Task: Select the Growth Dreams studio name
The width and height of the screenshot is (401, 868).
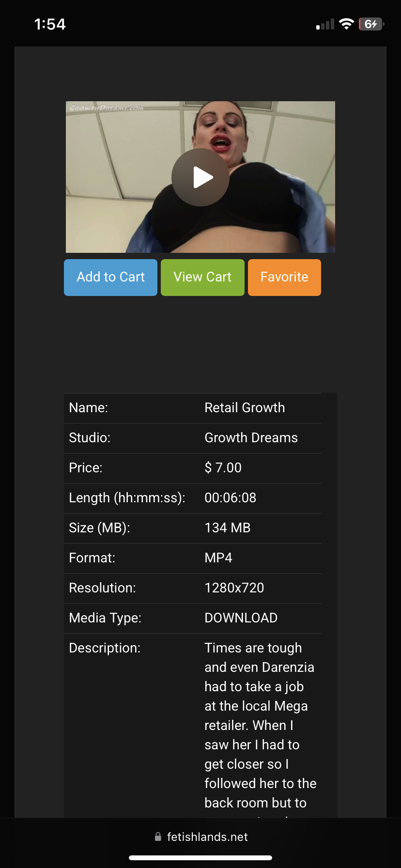Action: 251,438
